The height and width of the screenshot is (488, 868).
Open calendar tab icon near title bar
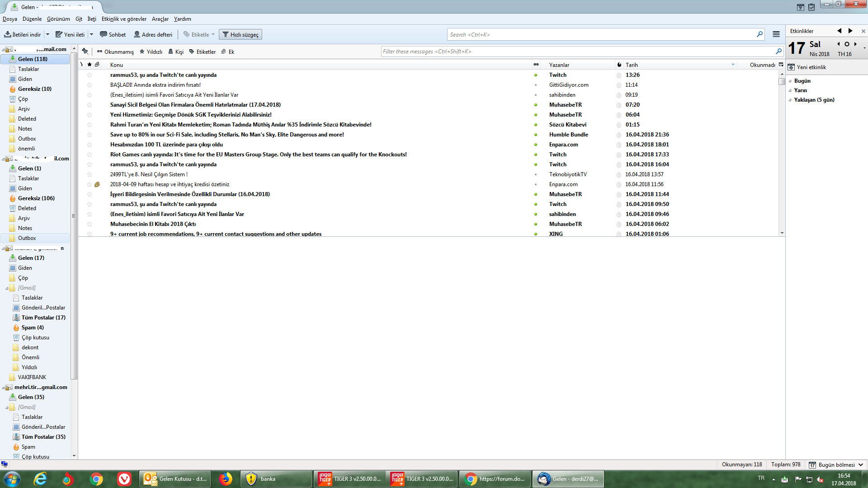point(801,7)
